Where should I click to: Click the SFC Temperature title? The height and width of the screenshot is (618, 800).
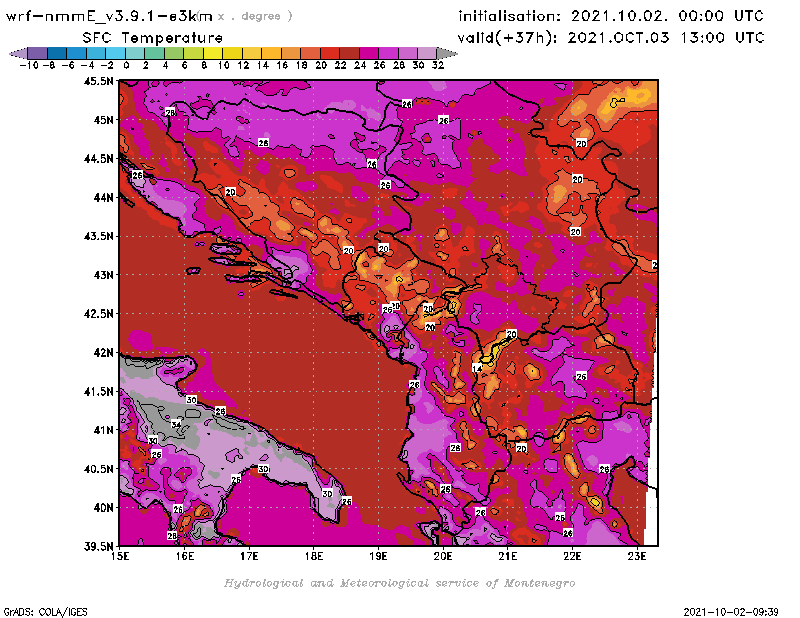pos(144,37)
